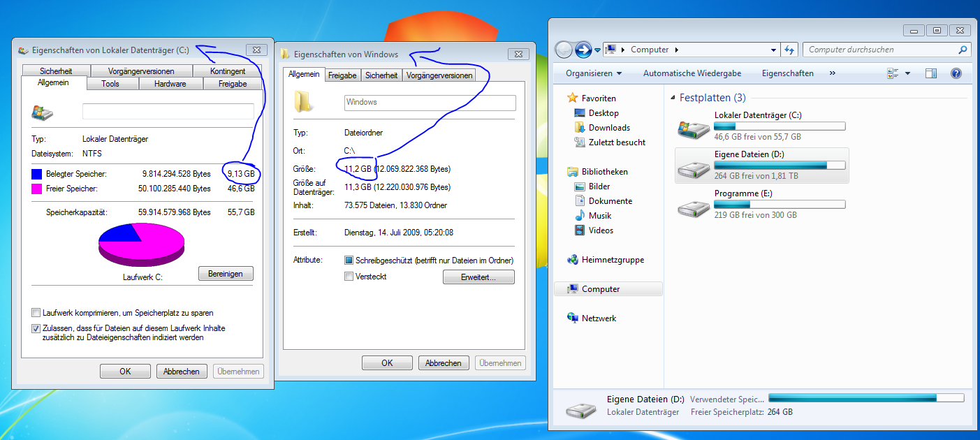The height and width of the screenshot is (440, 980).
Task: Click the Bereinigen disk cleanup button
Action: coord(226,274)
